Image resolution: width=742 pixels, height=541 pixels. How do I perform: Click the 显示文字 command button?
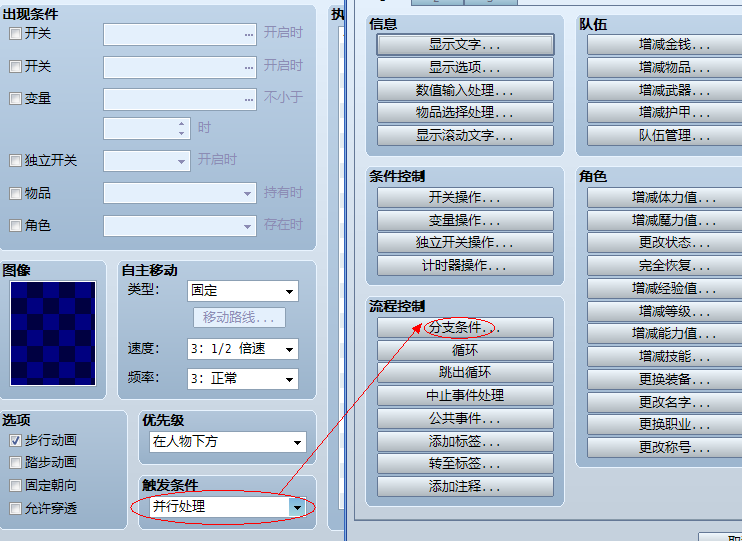(465, 45)
